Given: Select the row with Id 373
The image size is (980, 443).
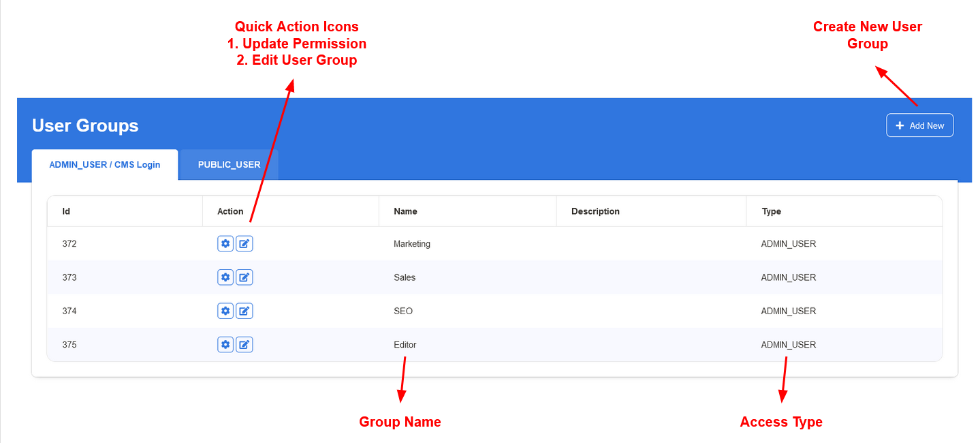Looking at the screenshot, I should coord(69,277).
